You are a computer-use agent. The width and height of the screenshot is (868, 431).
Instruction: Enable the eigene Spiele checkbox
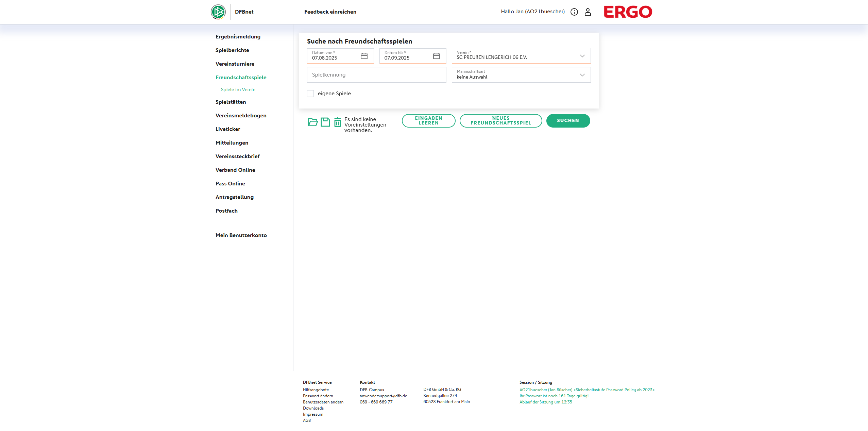pos(310,94)
